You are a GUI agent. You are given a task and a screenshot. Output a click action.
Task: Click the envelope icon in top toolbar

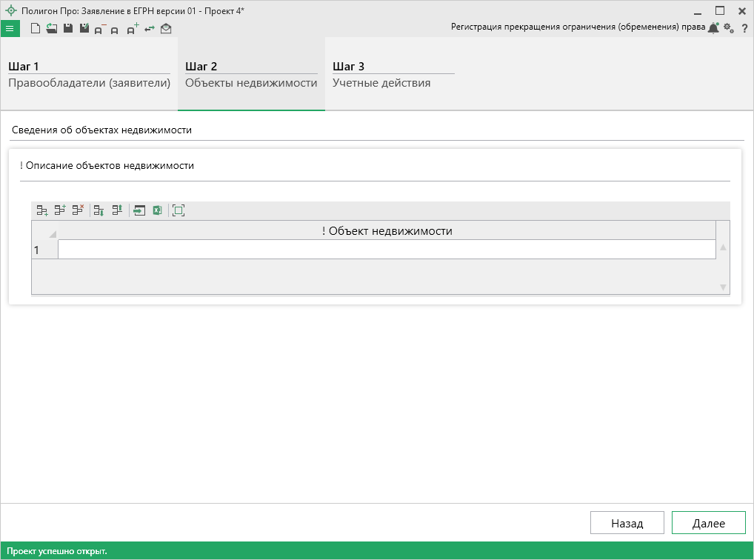166,28
